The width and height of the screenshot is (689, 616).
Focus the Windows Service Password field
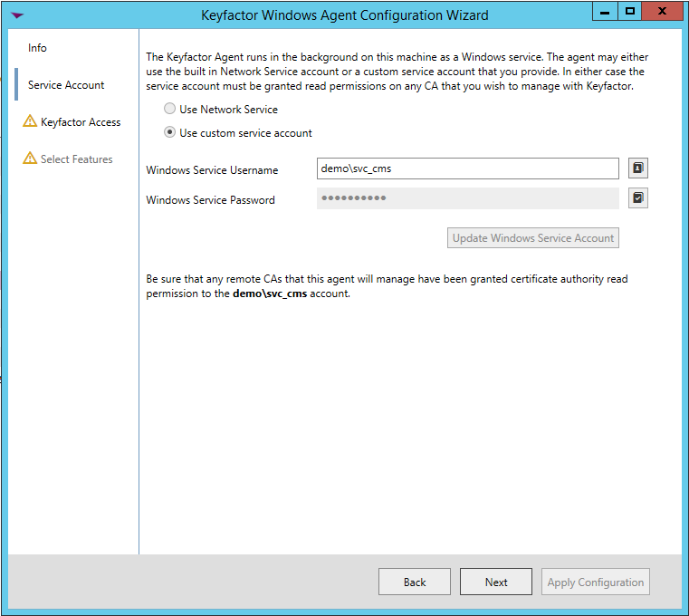467,198
